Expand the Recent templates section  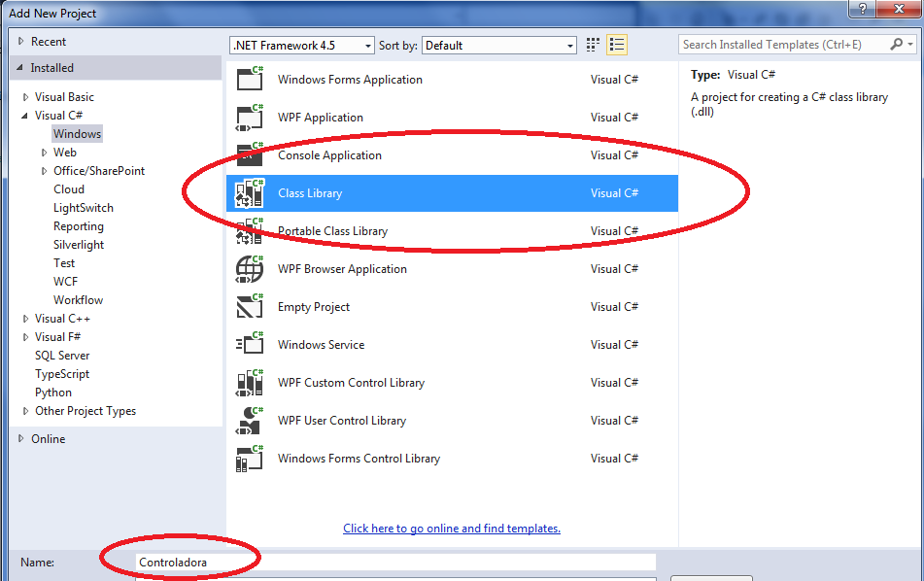pyautogui.click(x=21, y=41)
